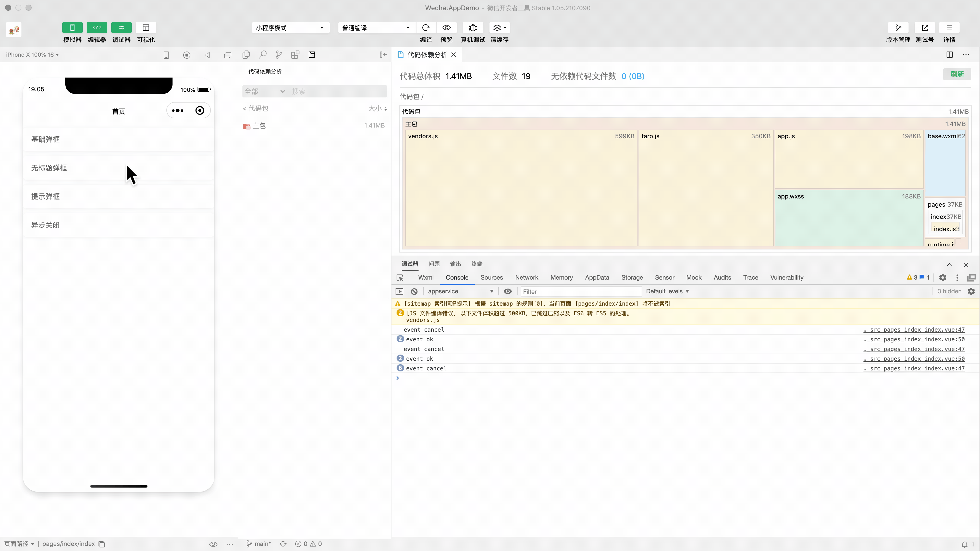Toggle eye icon next to console filter
The height and width of the screenshot is (551, 980).
click(x=508, y=291)
